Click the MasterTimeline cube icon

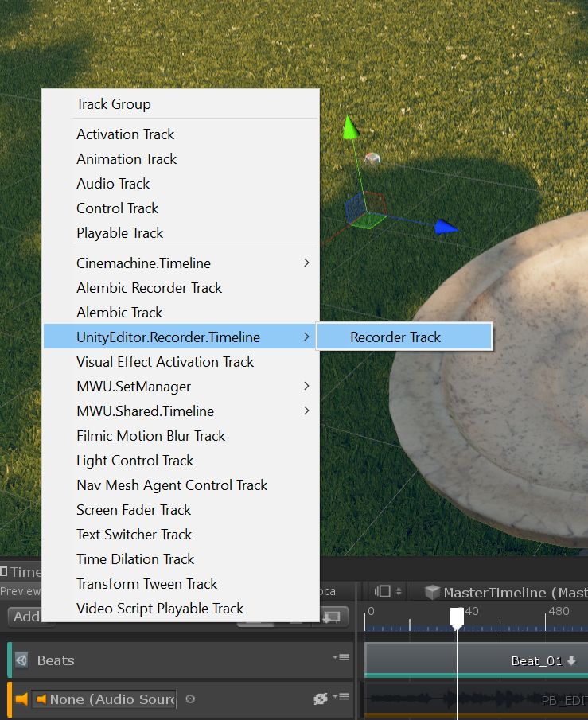click(432, 592)
